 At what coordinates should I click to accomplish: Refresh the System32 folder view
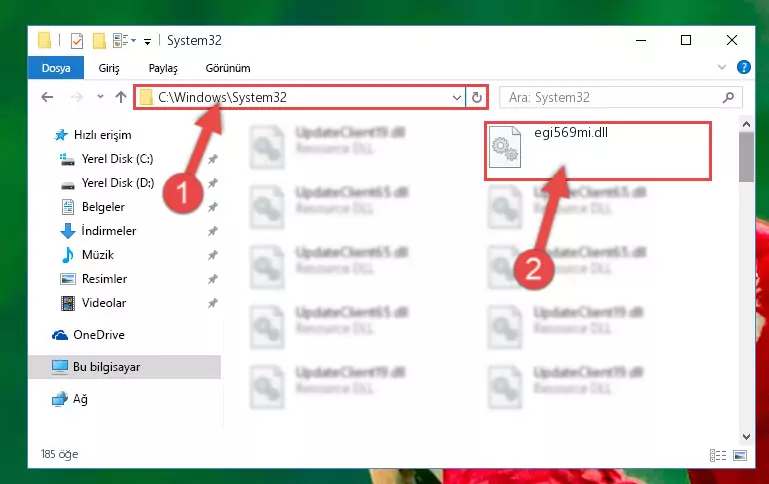[477, 98]
